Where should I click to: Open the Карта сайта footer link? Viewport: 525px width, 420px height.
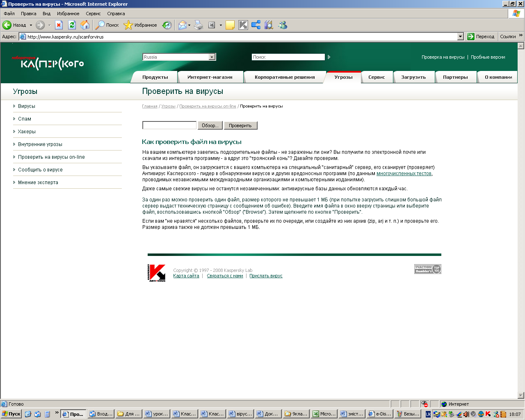click(186, 276)
